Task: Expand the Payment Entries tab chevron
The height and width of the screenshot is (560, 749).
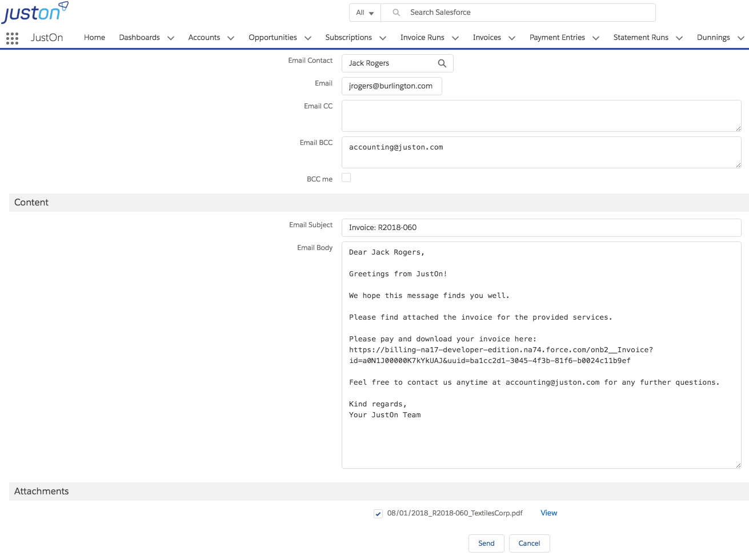Action: click(596, 38)
